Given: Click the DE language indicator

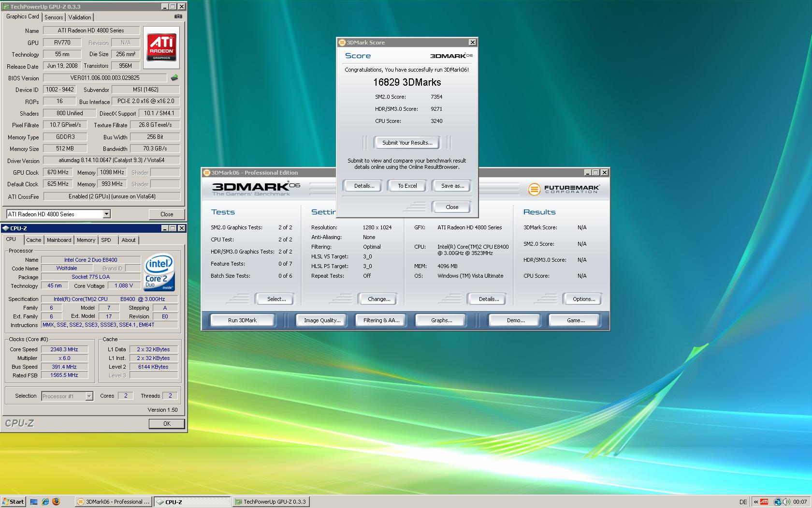Looking at the screenshot, I should (743, 502).
